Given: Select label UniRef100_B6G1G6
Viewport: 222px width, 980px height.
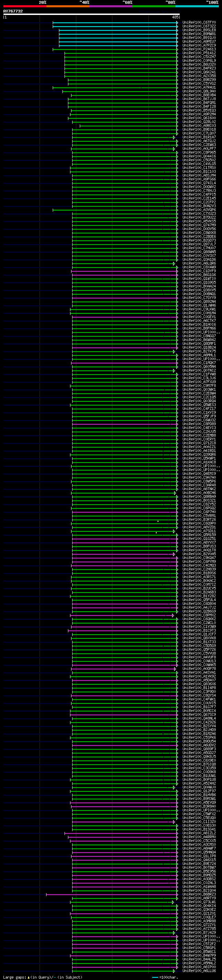Looking at the screenshot, I should click(x=199, y=275).
